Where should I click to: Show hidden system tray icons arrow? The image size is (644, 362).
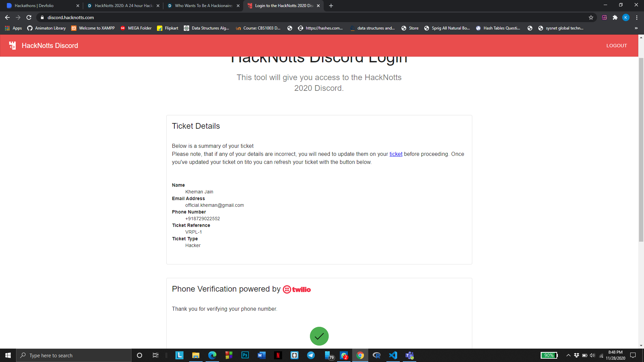tap(569, 355)
